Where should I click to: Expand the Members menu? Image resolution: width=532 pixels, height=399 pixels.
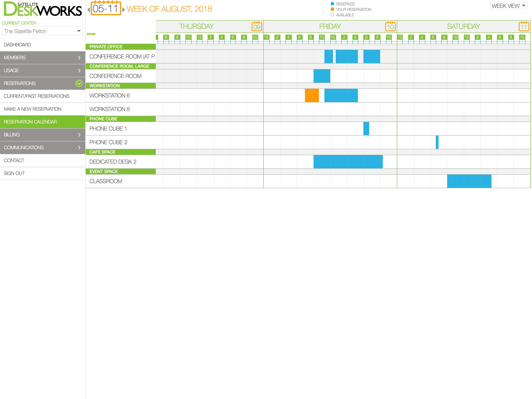43,57
